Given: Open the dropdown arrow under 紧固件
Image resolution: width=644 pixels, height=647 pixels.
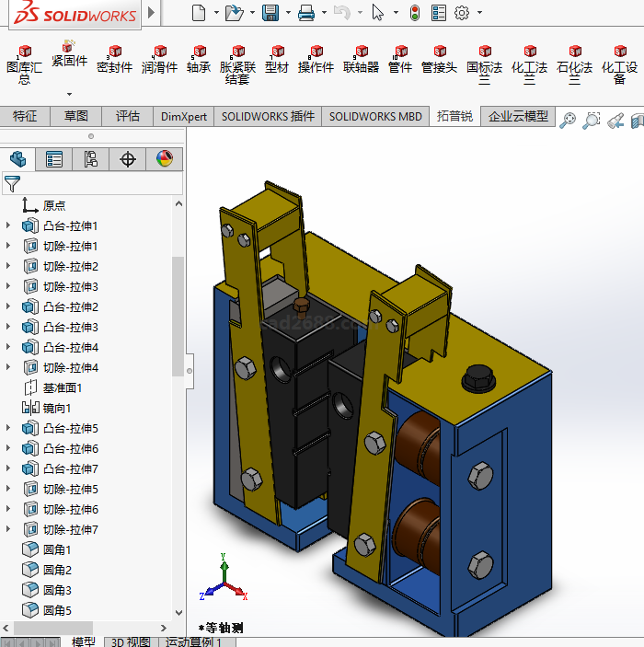Looking at the screenshot, I should (69, 94).
